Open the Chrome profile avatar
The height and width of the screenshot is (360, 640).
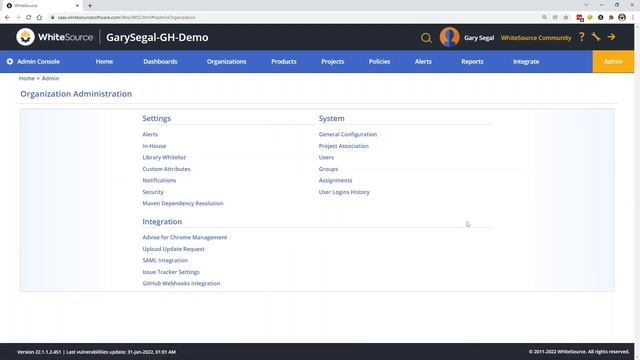[x=622, y=18]
